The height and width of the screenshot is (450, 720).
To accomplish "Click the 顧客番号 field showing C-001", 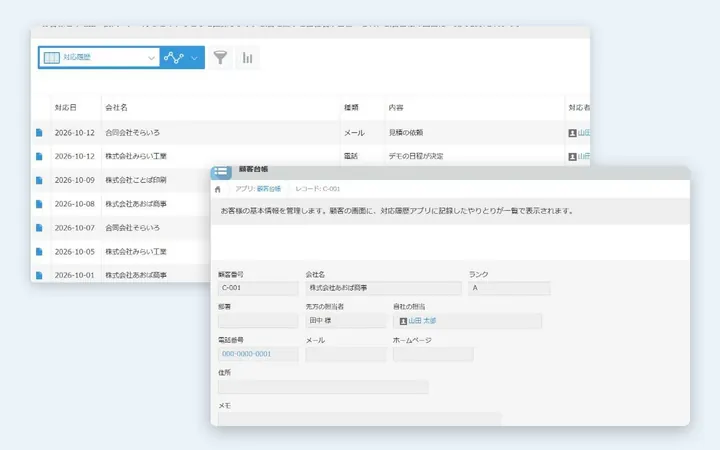I will [258, 288].
